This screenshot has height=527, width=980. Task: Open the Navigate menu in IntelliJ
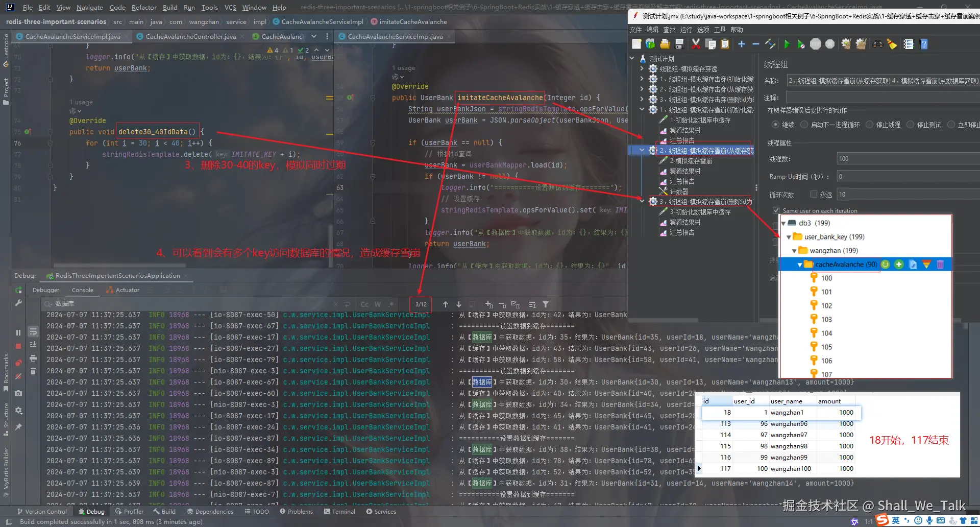click(x=90, y=7)
